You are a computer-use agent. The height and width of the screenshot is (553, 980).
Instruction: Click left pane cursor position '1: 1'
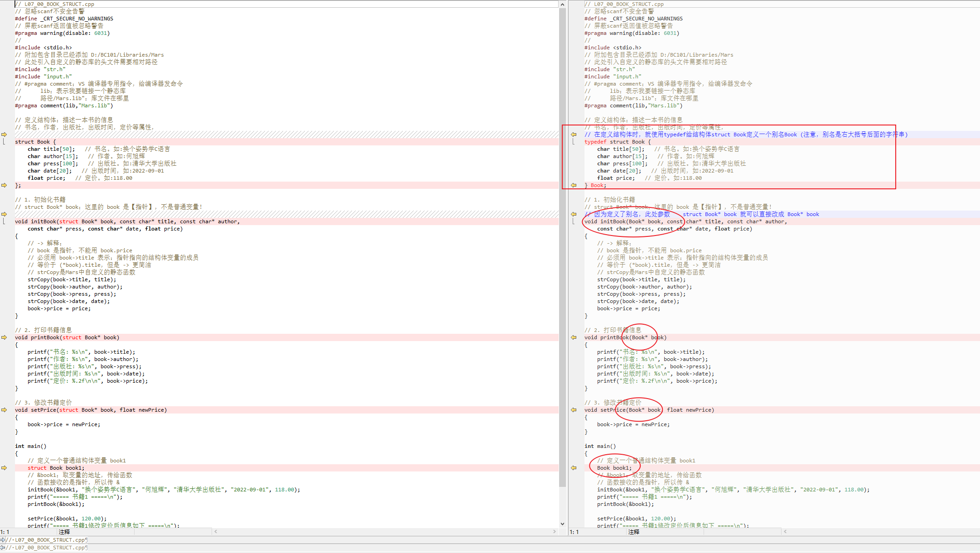point(5,532)
